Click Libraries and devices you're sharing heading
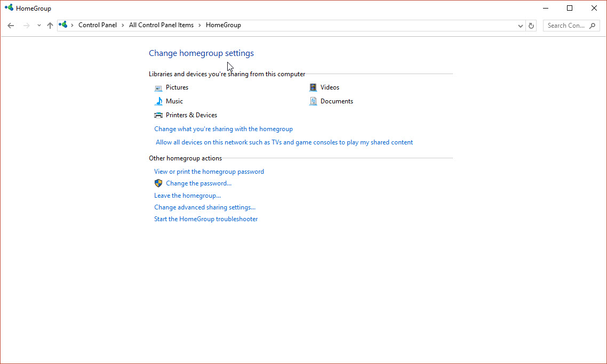The height and width of the screenshot is (364, 607). point(227,74)
